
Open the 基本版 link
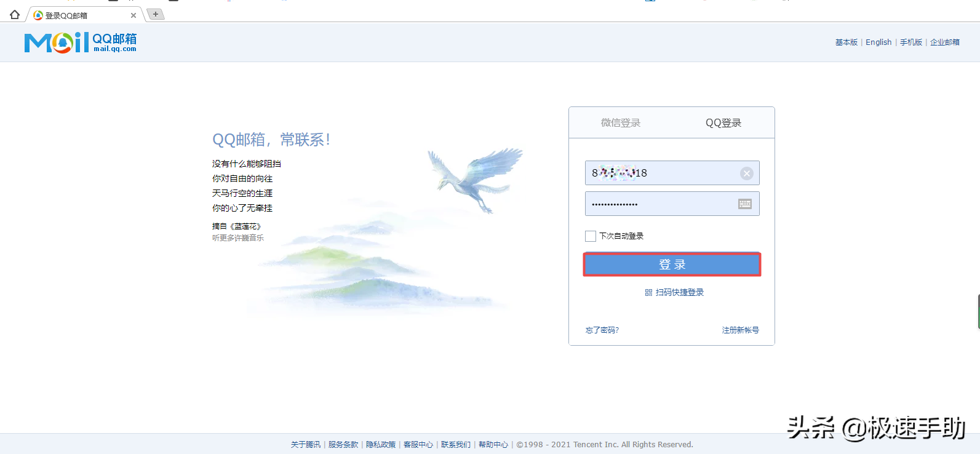tap(846, 42)
